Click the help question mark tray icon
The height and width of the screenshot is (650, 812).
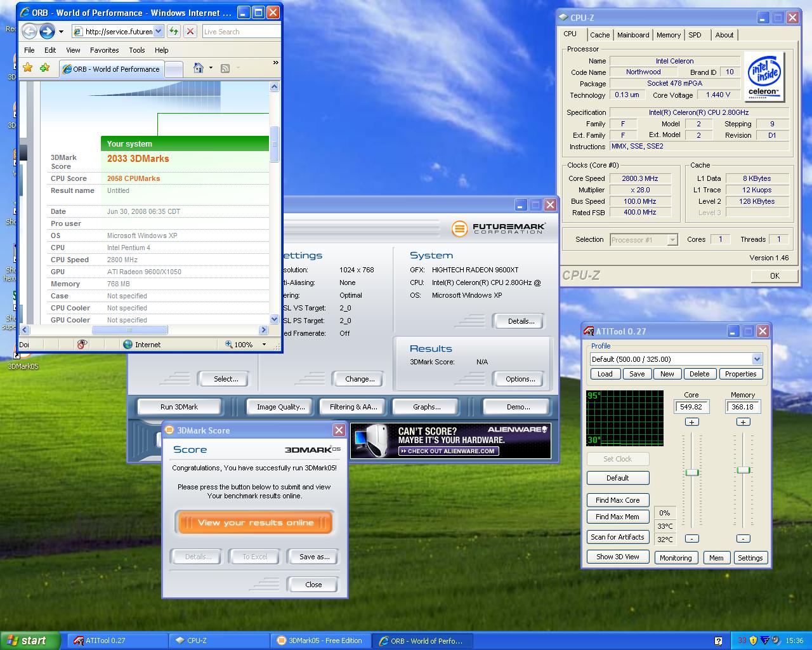coord(718,640)
